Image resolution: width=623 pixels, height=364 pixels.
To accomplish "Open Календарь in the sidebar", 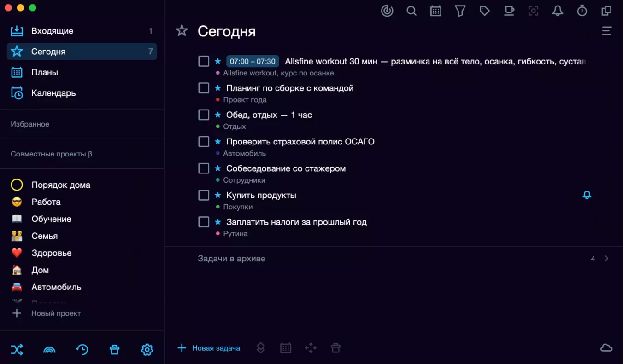I will coord(82,93).
